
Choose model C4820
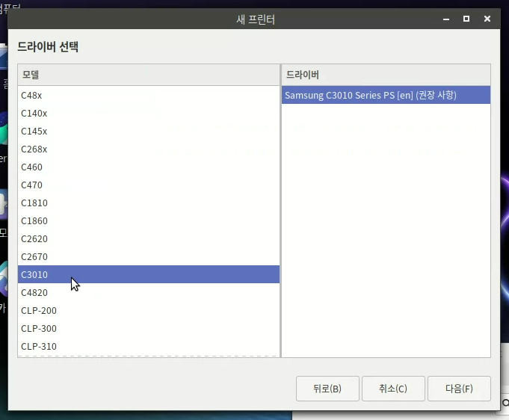click(x=149, y=293)
